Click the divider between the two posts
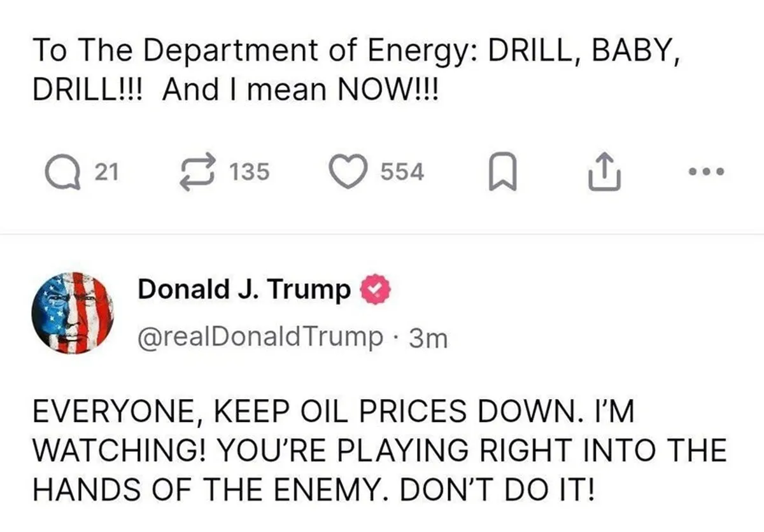764x532 pixels. [382, 234]
